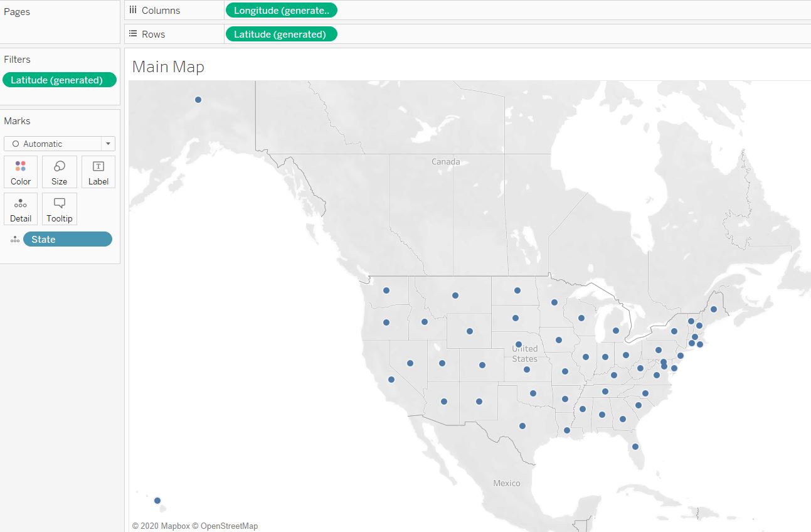Click the Main Map sheet title

pyautogui.click(x=168, y=66)
